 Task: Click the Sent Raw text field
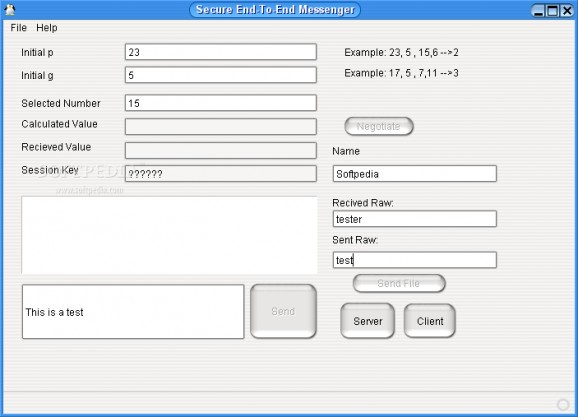414,260
